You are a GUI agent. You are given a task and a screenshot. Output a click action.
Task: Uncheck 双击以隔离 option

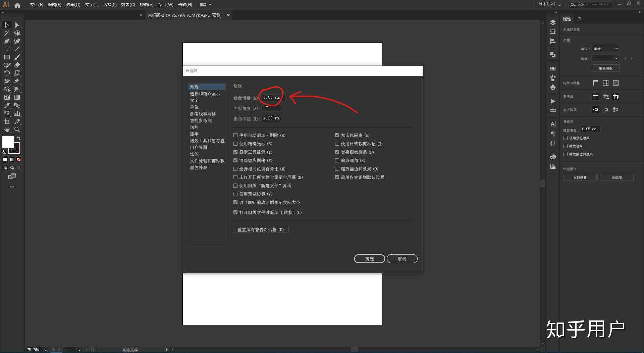[337, 135]
